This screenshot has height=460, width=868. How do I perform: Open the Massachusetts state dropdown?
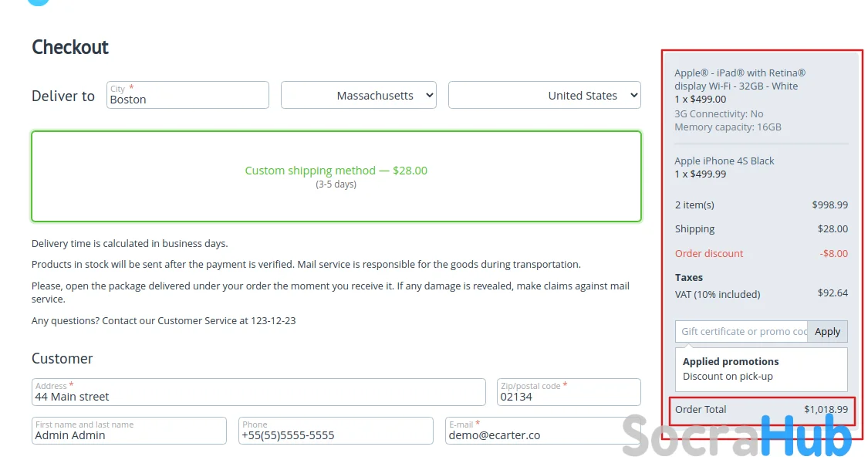359,95
